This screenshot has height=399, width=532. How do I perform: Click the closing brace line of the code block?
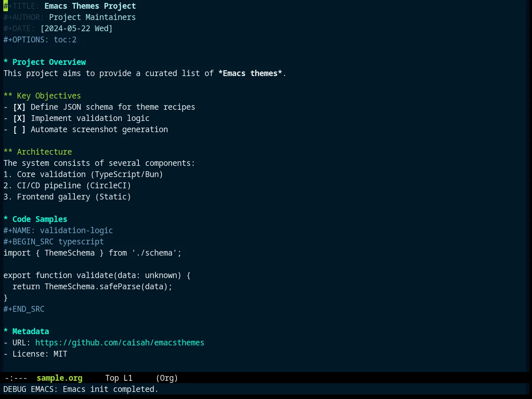click(6, 298)
